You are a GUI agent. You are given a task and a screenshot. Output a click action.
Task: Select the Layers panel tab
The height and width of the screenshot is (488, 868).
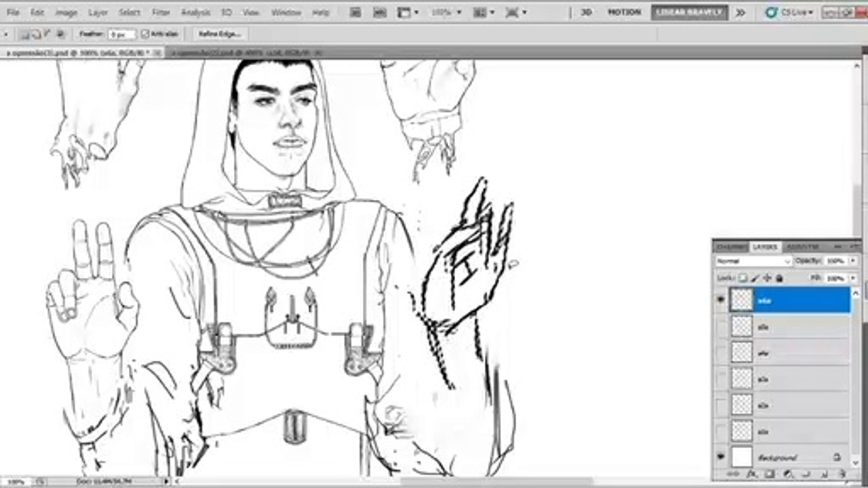pyautogui.click(x=765, y=247)
